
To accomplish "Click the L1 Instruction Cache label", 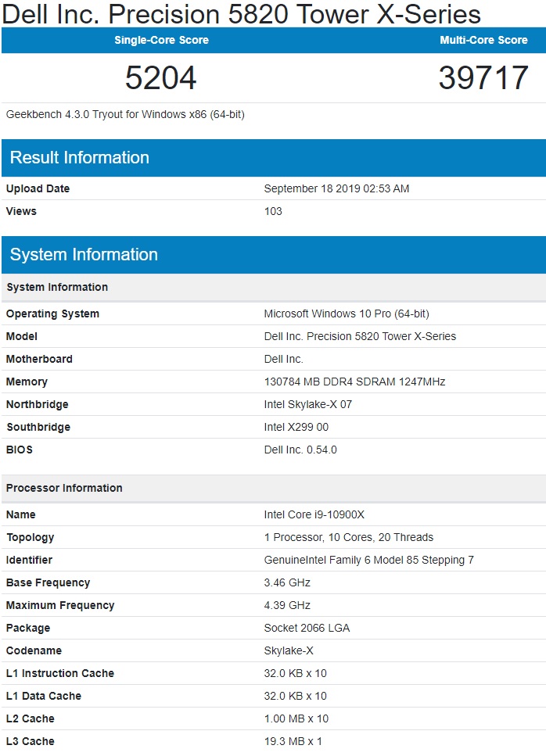I will pos(59,673).
